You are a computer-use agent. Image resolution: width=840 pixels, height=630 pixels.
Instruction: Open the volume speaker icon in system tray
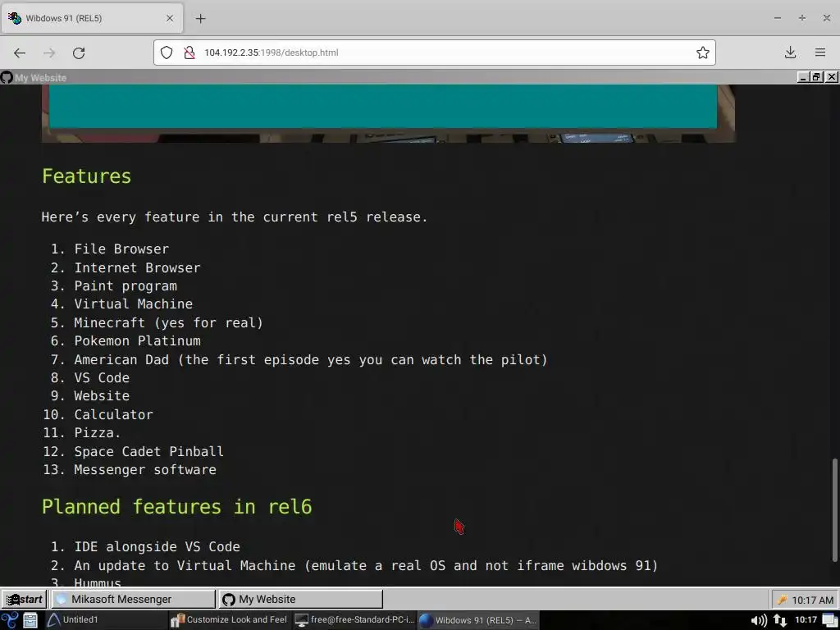pyautogui.click(x=759, y=620)
